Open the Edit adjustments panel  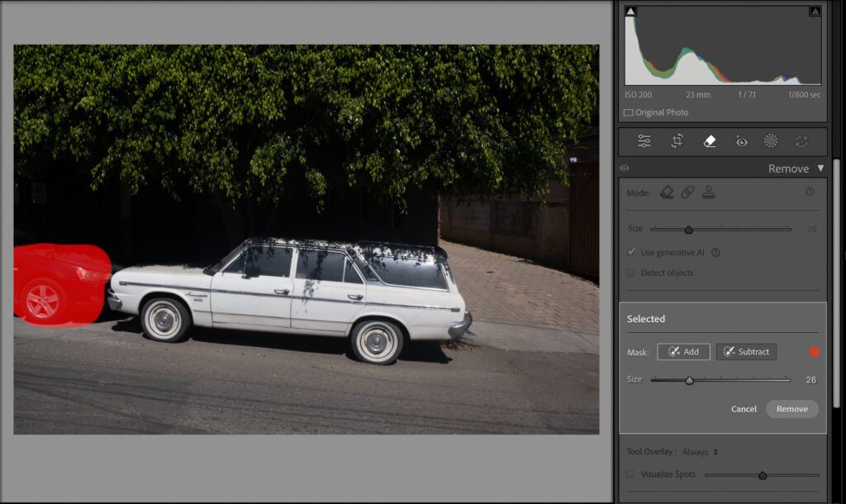click(x=644, y=141)
